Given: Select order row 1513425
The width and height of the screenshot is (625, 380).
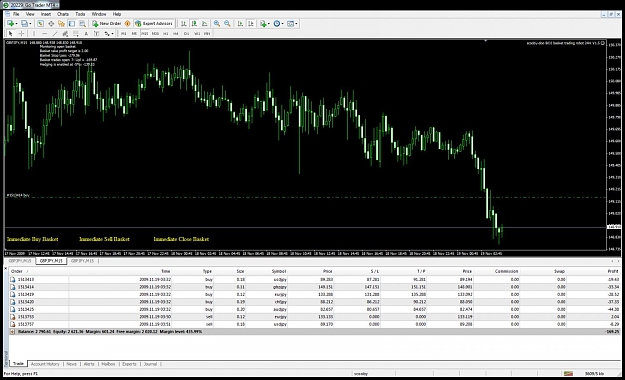Looking at the screenshot, I should click(314, 309).
